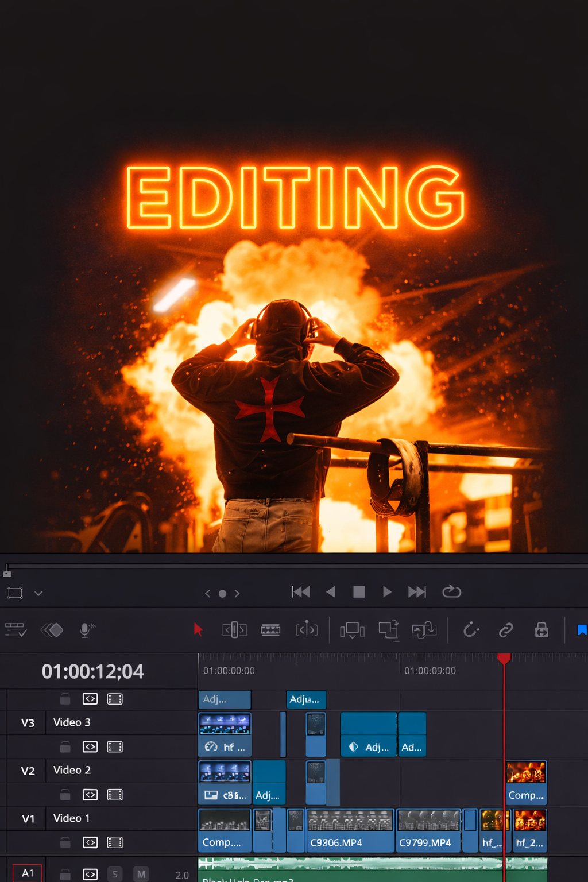Click the timecode field 01:00:12;04
This screenshot has width=588, height=882.
[93, 671]
